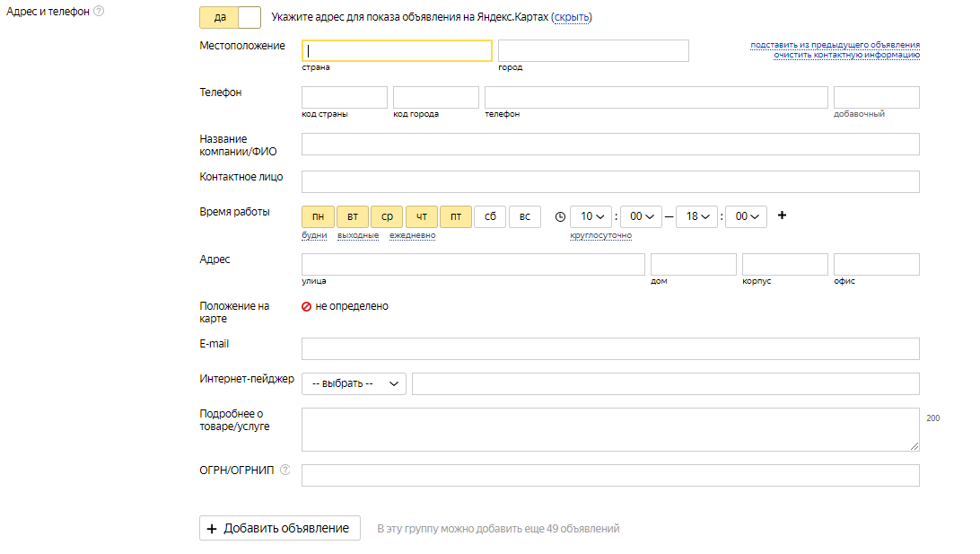980x554 pixels.
Task: Click the plus icon to add working hours
Action: pyautogui.click(x=782, y=215)
